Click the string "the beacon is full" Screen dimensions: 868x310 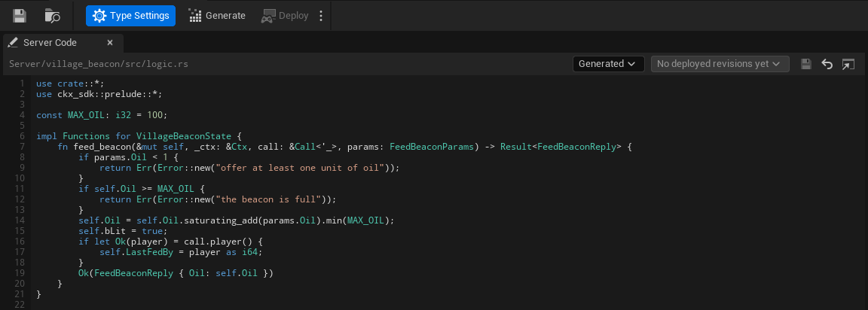pos(270,199)
